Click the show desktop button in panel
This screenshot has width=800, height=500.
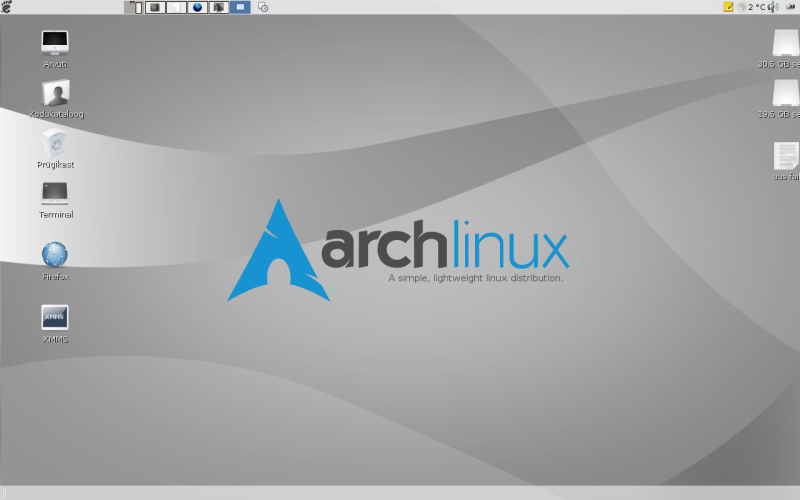134,7
